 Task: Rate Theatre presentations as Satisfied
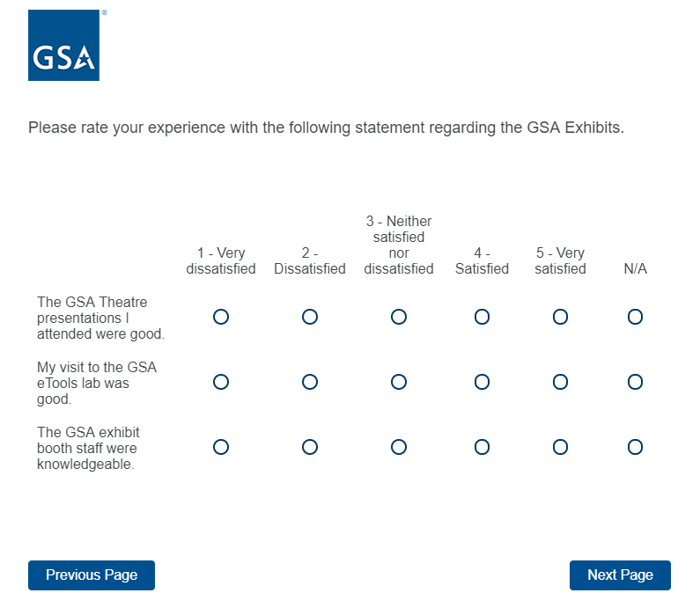482,317
